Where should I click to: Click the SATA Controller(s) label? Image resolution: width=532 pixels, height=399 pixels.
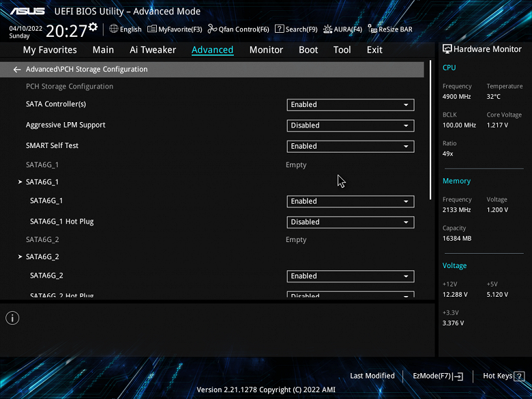[56, 104]
